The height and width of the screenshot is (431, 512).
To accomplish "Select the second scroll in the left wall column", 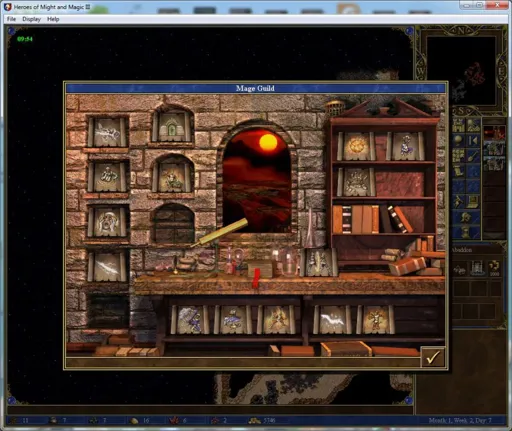I will point(107,177).
